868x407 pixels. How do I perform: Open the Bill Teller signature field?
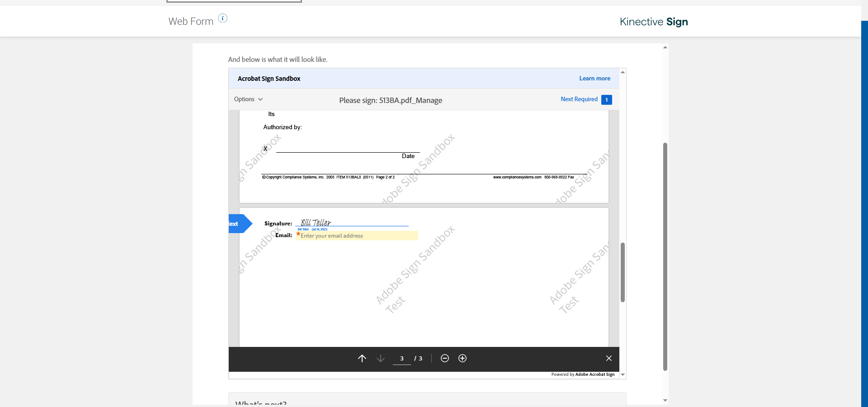[x=352, y=222]
